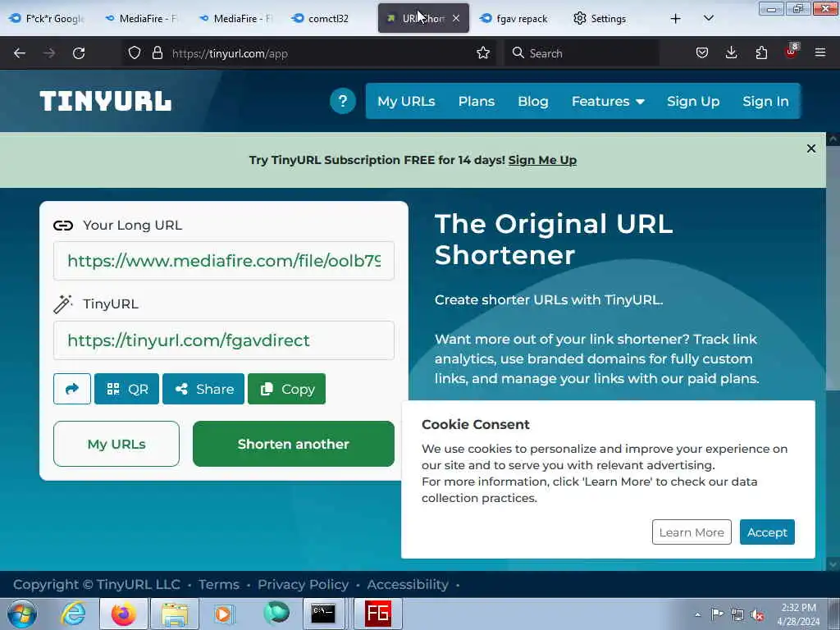
Task: Open the Downloads arrow icon
Action: click(x=731, y=53)
